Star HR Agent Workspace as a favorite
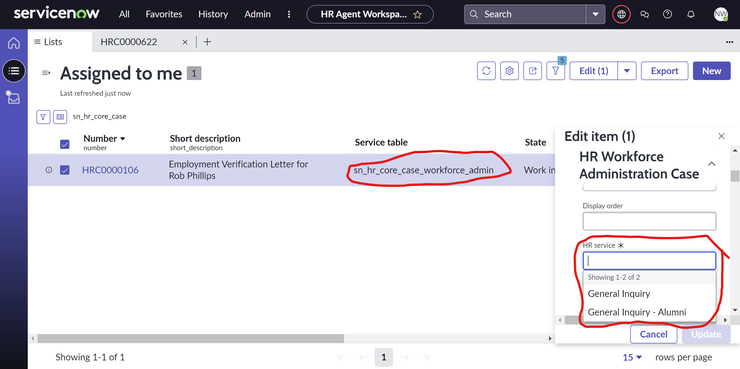Screen dimensions: 740x369 [x=417, y=15]
